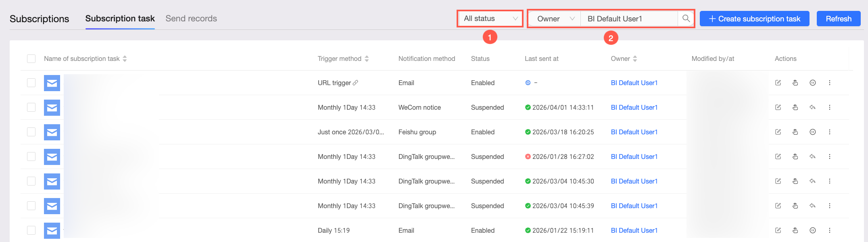More actions for task sent 2026/03/04 10:45:39
The height and width of the screenshot is (242, 868).
coord(830,206)
